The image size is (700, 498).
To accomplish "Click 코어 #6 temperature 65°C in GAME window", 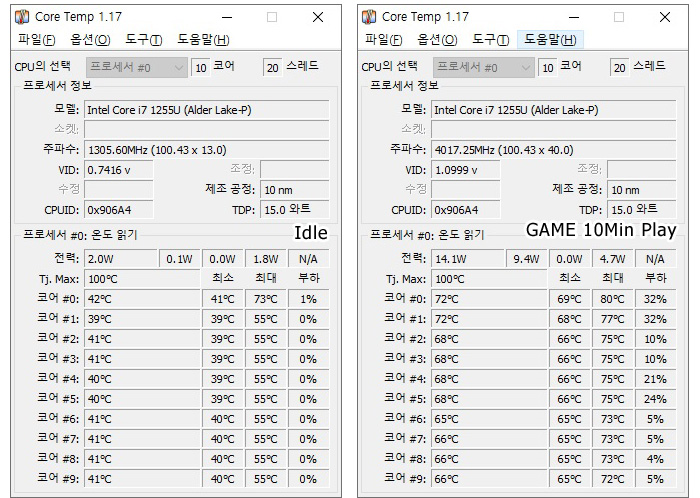I will click(x=489, y=419).
